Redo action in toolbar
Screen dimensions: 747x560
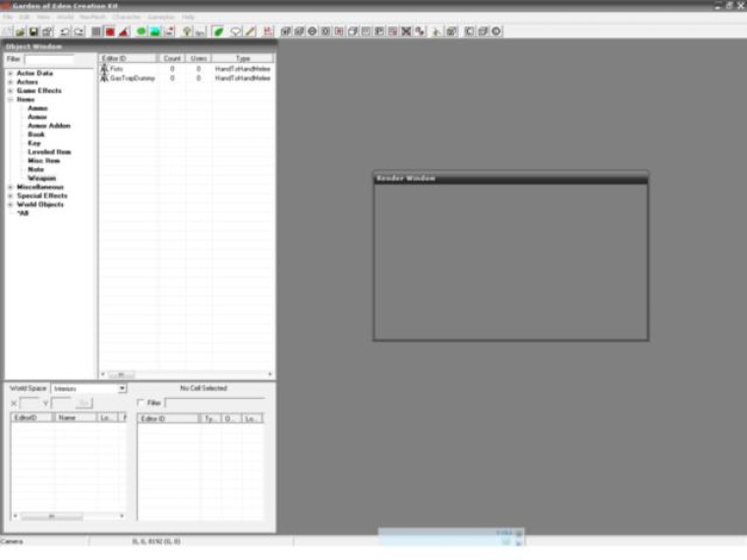point(78,31)
